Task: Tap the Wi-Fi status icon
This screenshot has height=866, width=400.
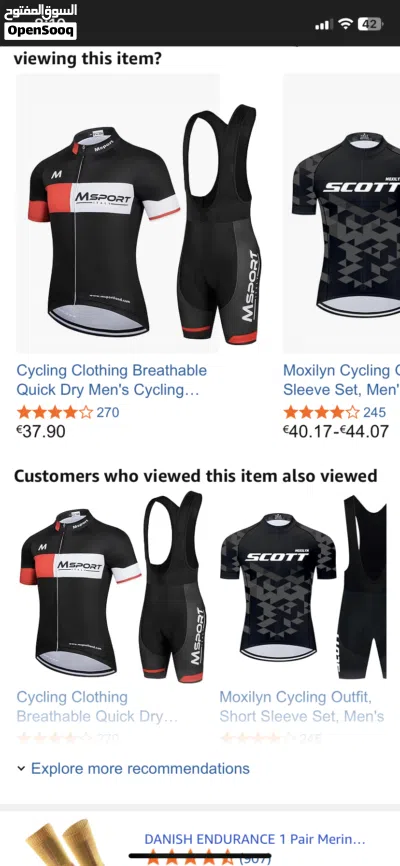Action: (346, 24)
